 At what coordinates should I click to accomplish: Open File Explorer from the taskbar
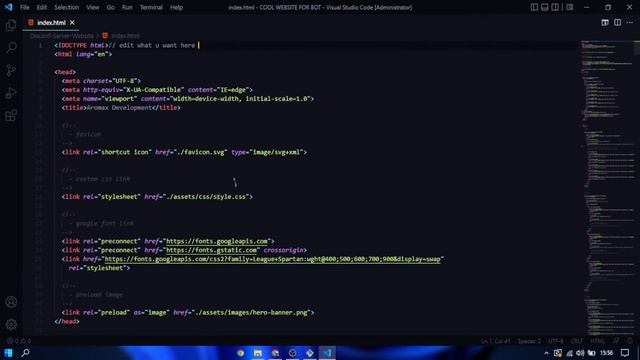[258, 353]
